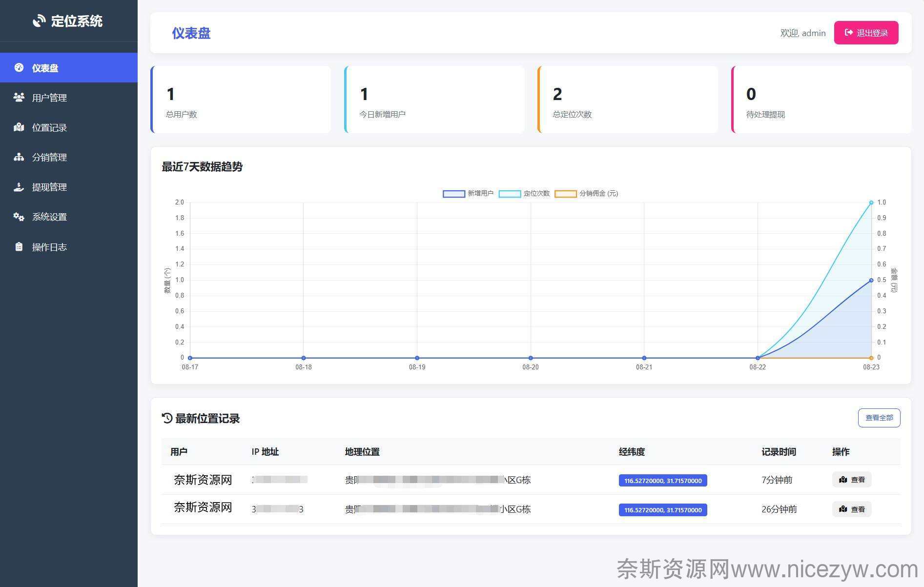This screenshot has width=924, height=587.
Task: Toggle 分销佣金 (元) series in legend
Action: (586, 194)
